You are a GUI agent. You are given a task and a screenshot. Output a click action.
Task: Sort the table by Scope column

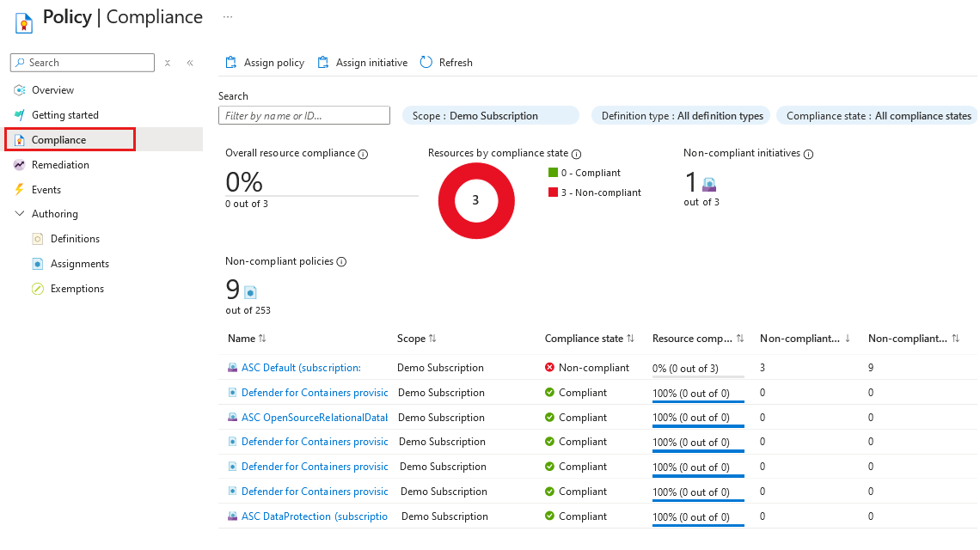pyautogui.click(x=416, y=338)
